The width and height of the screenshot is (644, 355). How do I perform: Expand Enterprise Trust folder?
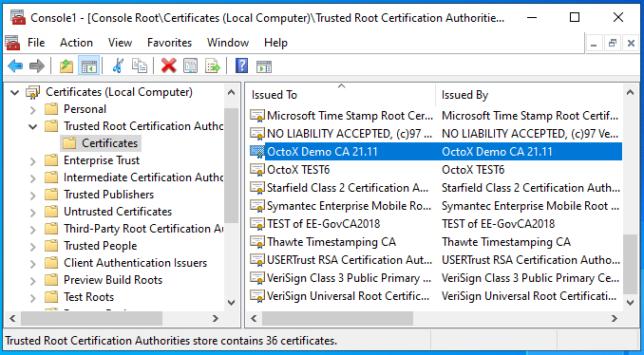click(x=33, y=160)
